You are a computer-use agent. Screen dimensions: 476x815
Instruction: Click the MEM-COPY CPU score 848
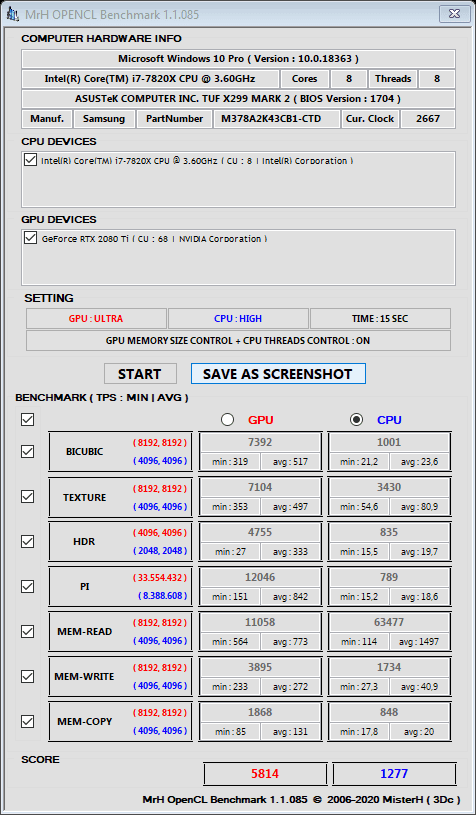point(389,712)
